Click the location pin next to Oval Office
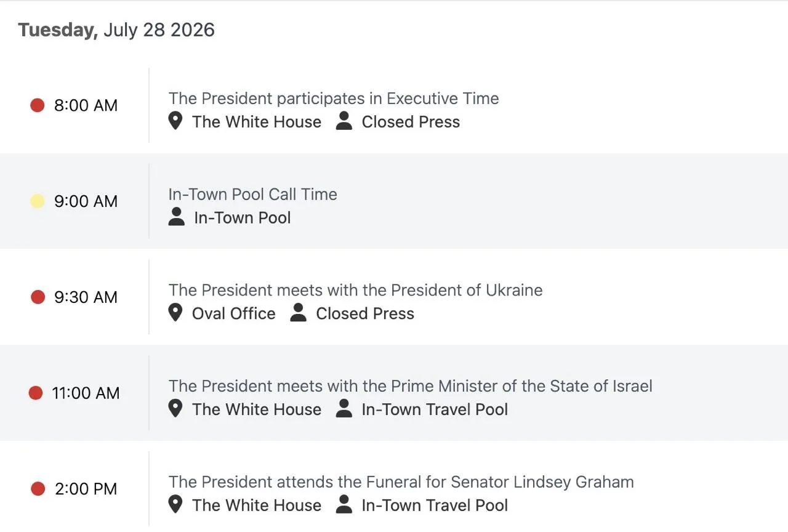The width and height of the screenshot is (788, 532). [175, 313]
